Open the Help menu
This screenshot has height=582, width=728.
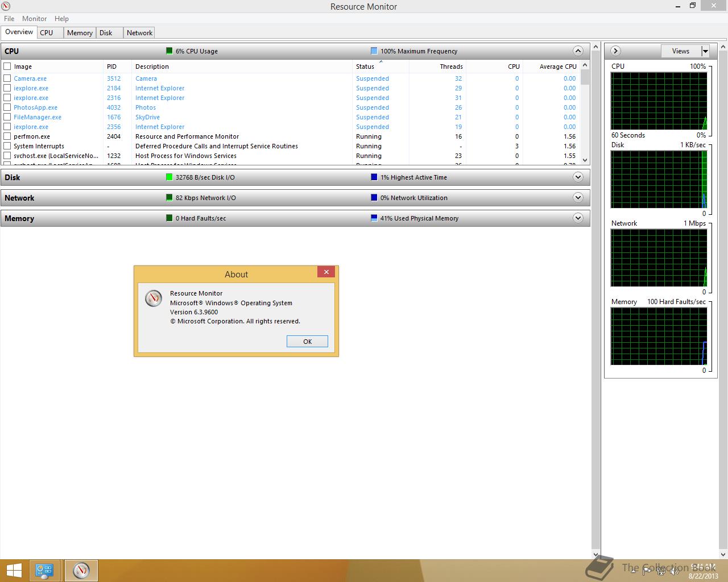click(61, 19)
